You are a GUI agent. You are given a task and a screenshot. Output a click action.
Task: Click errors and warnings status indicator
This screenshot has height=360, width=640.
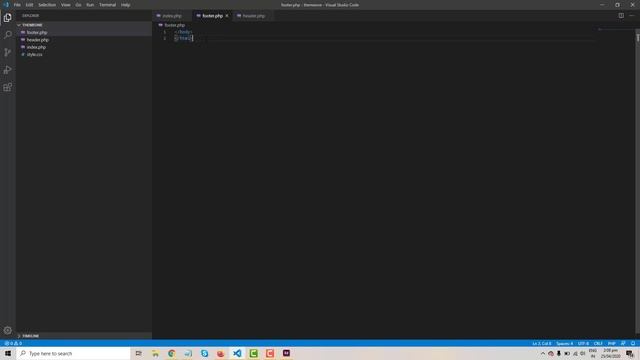(x=13, y=343)
